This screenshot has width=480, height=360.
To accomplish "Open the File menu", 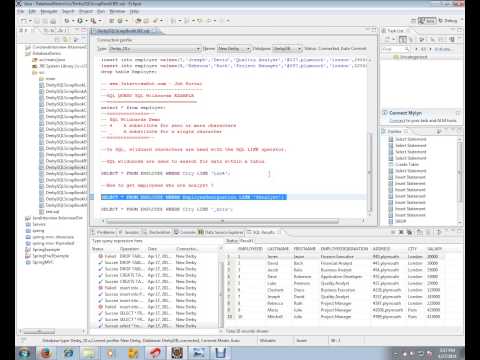I will pos(21,11).
